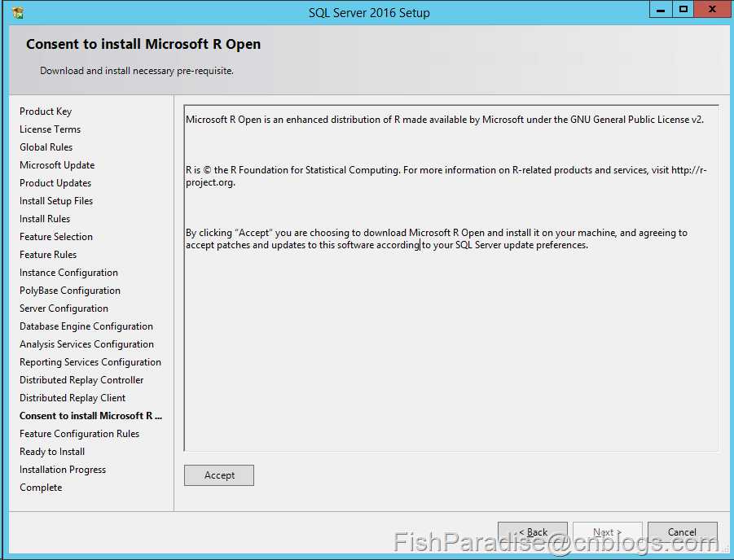Select the Ready to Install step
Screen dimensions: 734x560
coord(52,452)
